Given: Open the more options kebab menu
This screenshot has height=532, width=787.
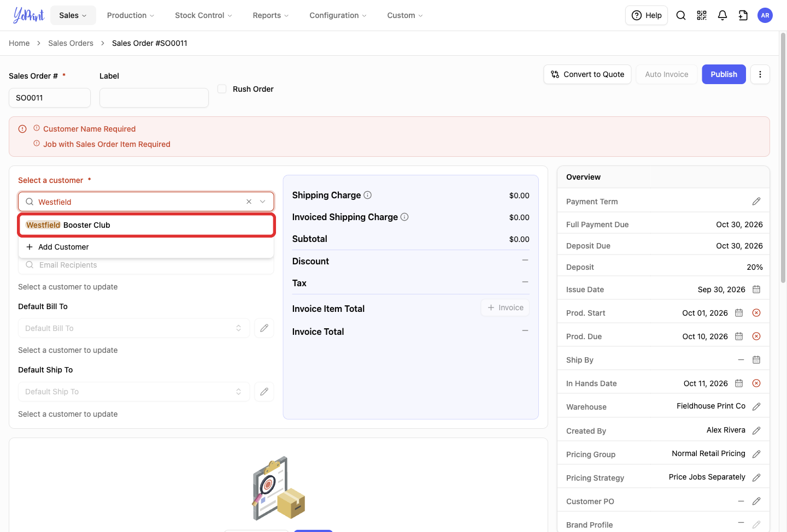Looking at the screenshot, I should (760, 74).
